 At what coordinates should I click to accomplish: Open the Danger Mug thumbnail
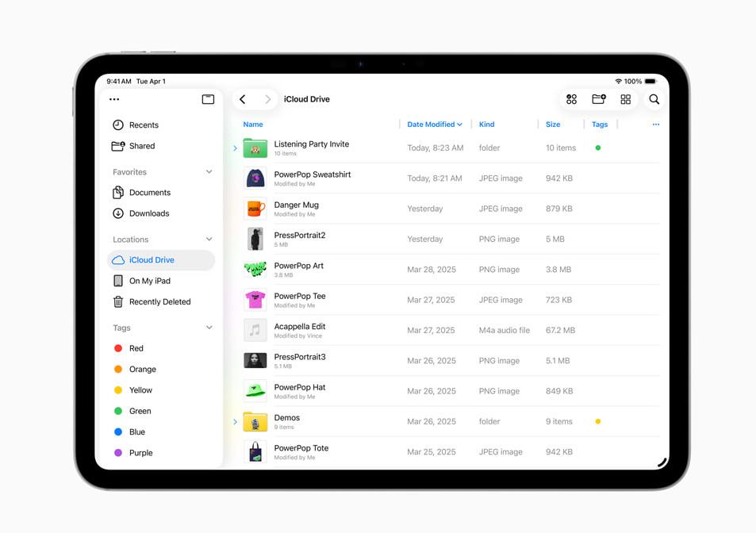[x=255, y=209]
